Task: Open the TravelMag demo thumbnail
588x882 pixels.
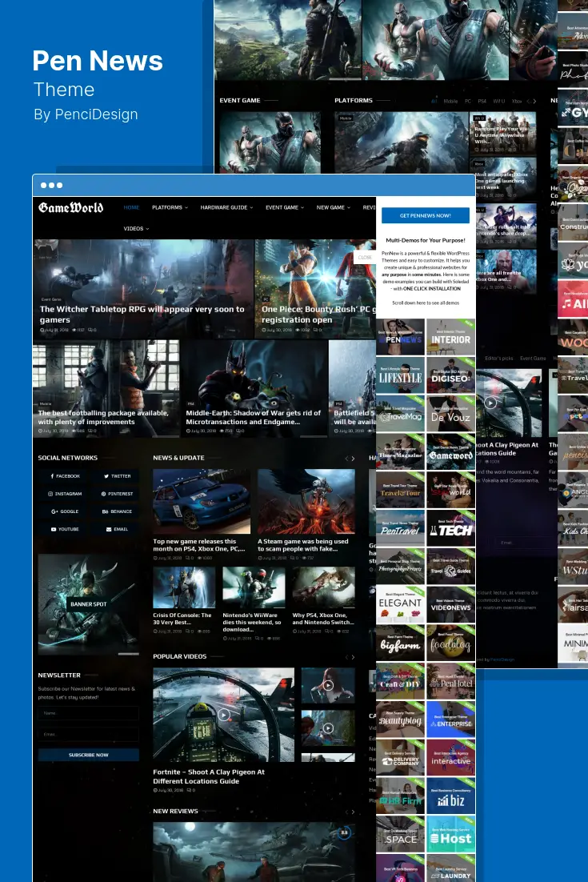Action: pyautogui.click(x=400, y=414)
